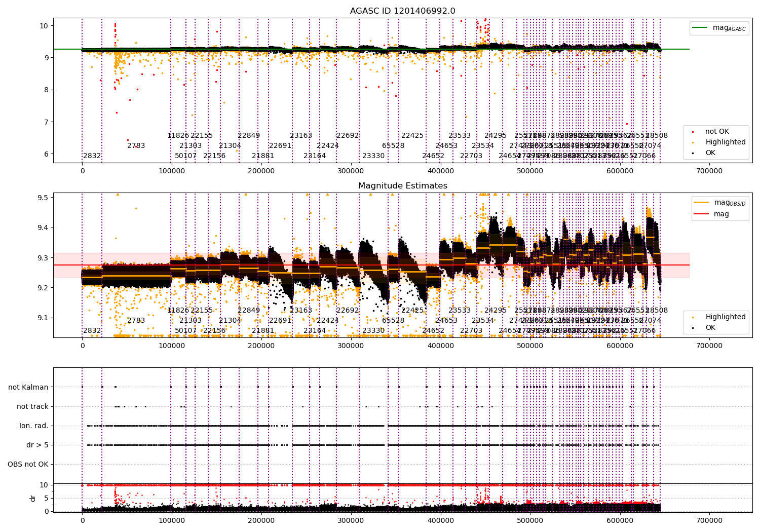The height and width of the screenshot is (532, 760).
Task: Click obsid label '28508' in the top plot
Action: (657, 135)
